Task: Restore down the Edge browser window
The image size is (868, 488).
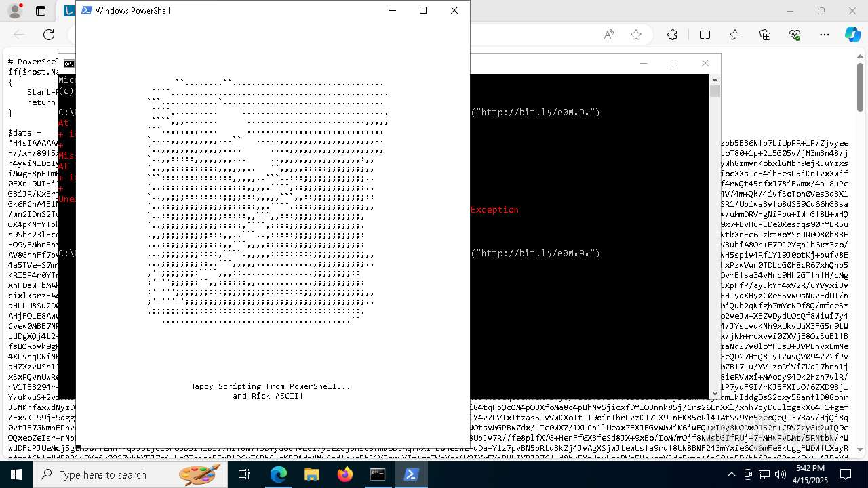Action: click(x=821, y=11)
